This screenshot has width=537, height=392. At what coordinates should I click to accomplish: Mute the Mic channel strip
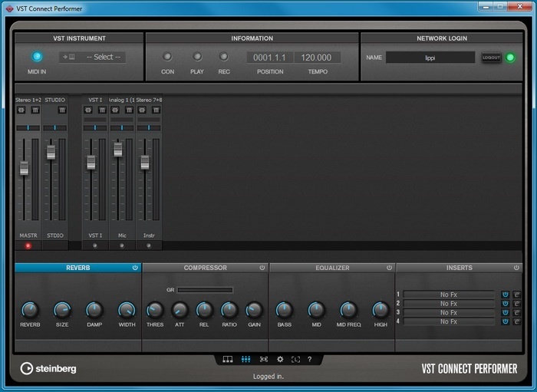(129, 110)
